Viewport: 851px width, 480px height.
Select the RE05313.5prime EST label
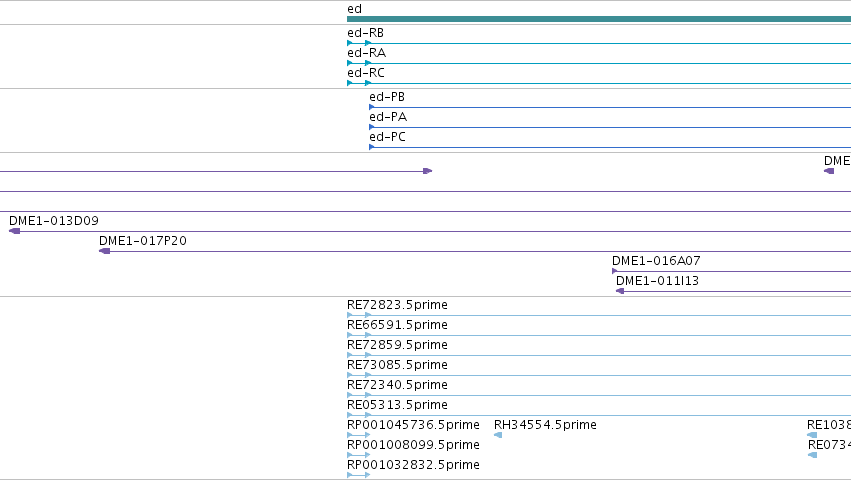tap(397, 406)
